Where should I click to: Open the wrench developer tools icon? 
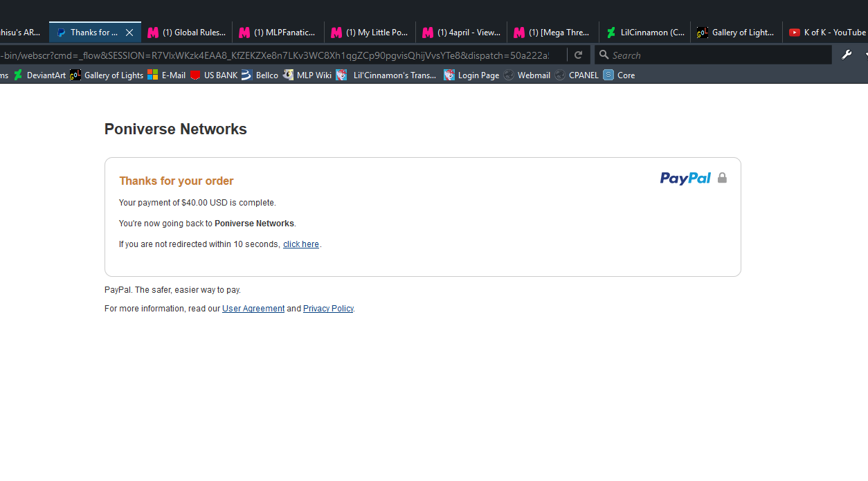[846, 55]
